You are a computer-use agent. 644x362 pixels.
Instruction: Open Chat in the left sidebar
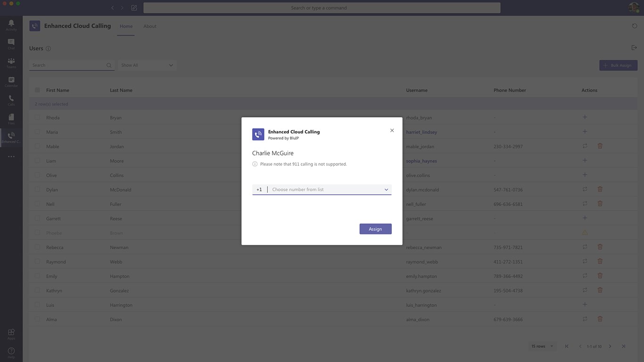11,44
